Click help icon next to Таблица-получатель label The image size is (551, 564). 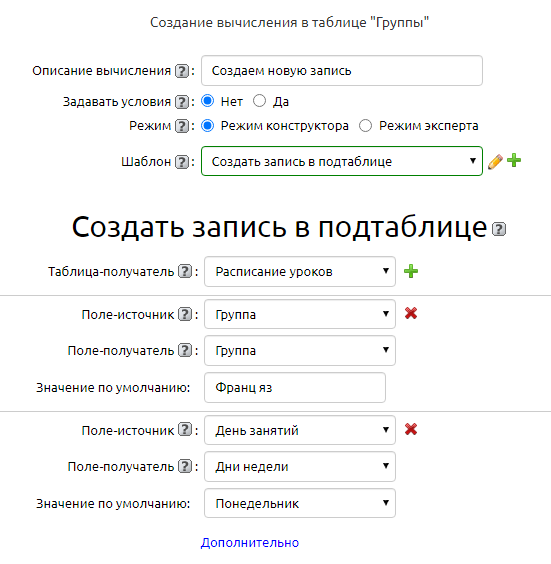[185, 271]
